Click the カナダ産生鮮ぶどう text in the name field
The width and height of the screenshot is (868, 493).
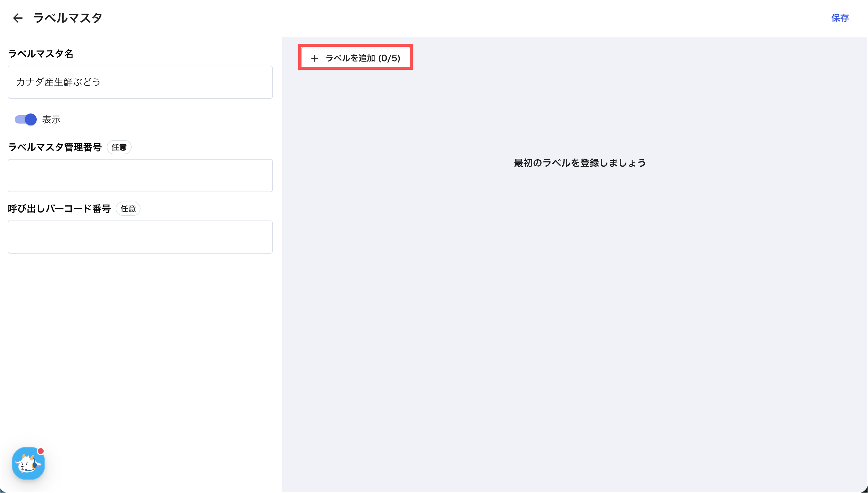point(58,82)
